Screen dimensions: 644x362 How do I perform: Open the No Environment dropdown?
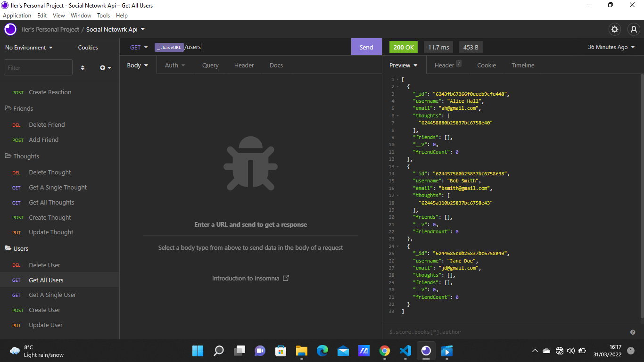pyautogui.click(x=29, y=47)
